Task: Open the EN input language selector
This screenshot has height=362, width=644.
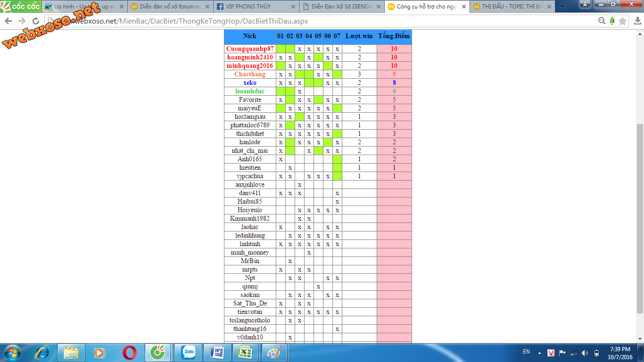Action: [x=526, y=352]
